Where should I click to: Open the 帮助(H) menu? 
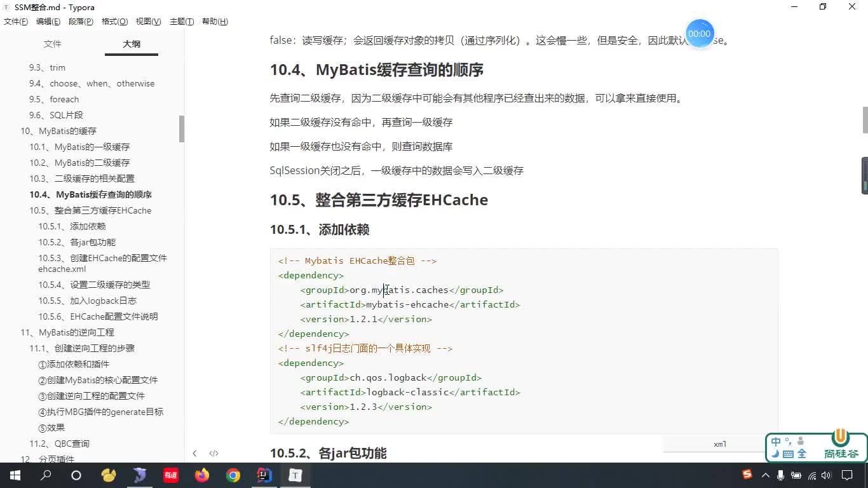point(215,22)
